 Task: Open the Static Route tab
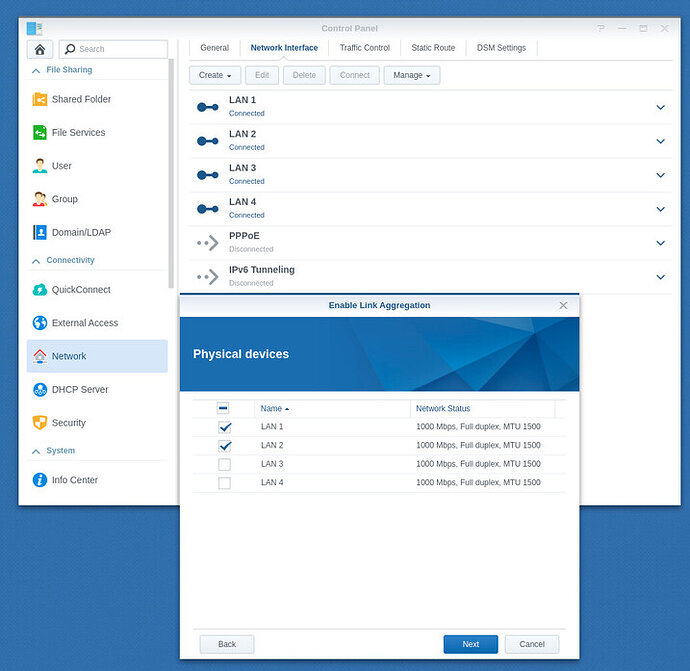tap(433, 48)
